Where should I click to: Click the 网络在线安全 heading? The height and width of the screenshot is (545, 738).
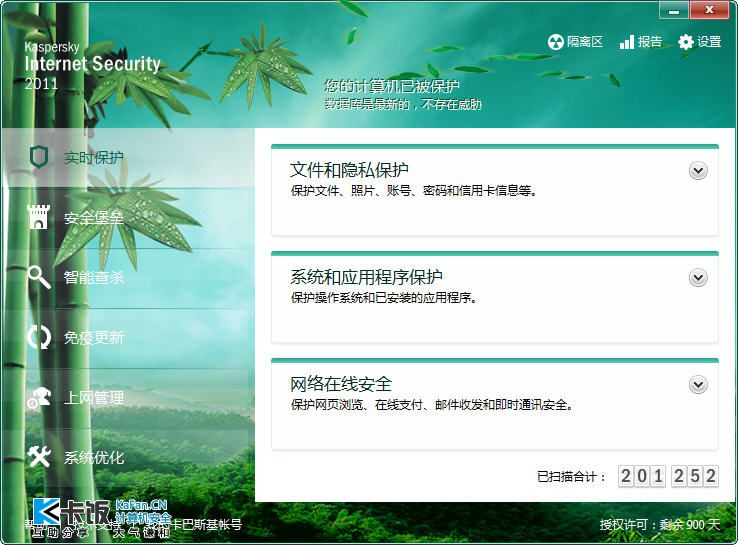coord(341,384)
